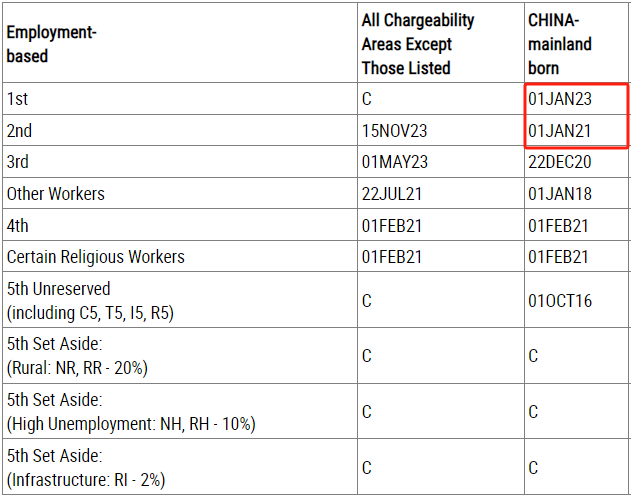Viewport: 631px width, 497px height.
Task: Select the 01OCT16 date cell
Action: 560,301
